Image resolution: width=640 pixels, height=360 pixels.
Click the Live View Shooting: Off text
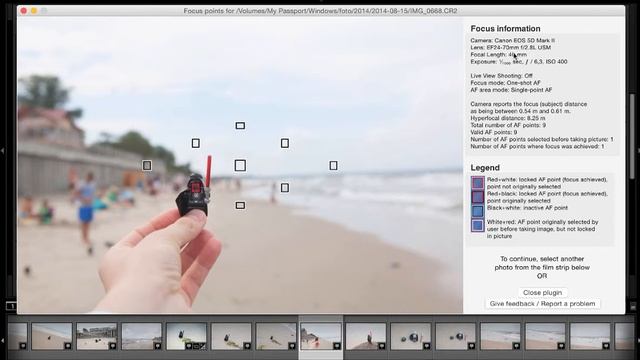point(501,76)
